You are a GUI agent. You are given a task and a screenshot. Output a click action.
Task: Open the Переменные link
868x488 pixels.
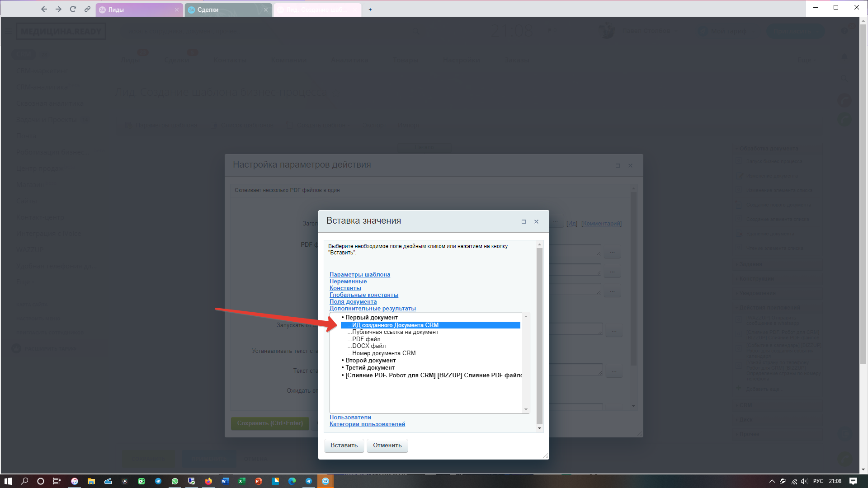click(348, 282)
